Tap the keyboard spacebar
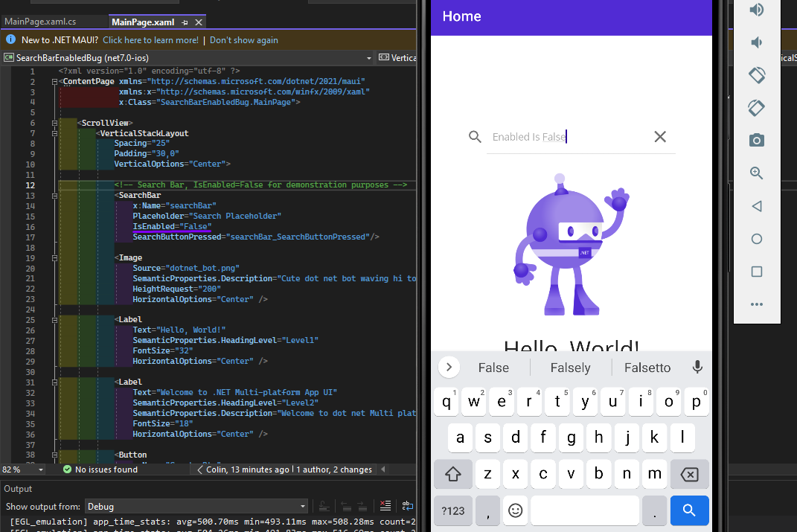The width and height of the screenshot is (797, 532). coord(584,510)
